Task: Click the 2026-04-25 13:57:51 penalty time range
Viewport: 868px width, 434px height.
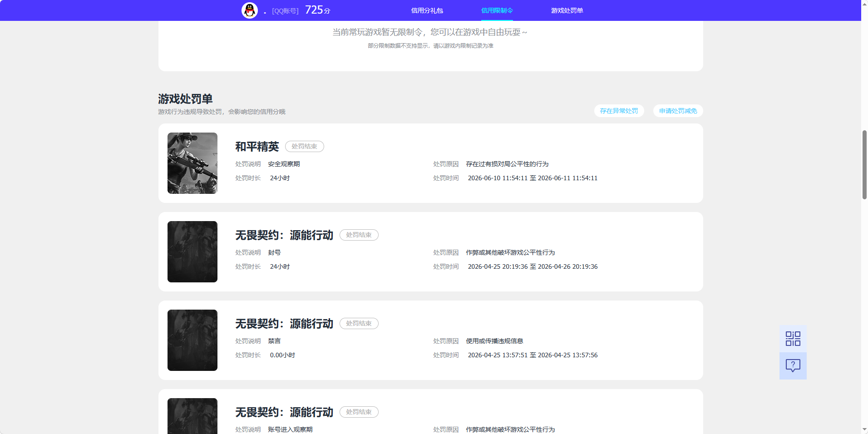Action: coord(533,355)
